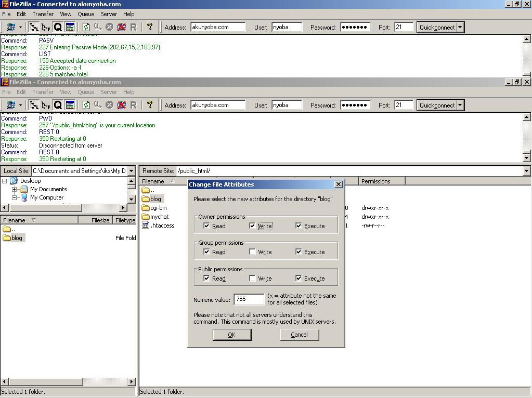Image resolution: width=532 pixels, height=398 pixels.
Task: Uncheck Owner permissions Read checkbox
Action: click(206, 225)
